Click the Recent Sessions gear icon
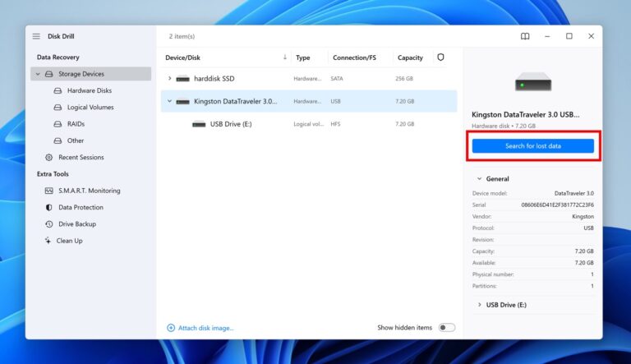 point(48,158)
